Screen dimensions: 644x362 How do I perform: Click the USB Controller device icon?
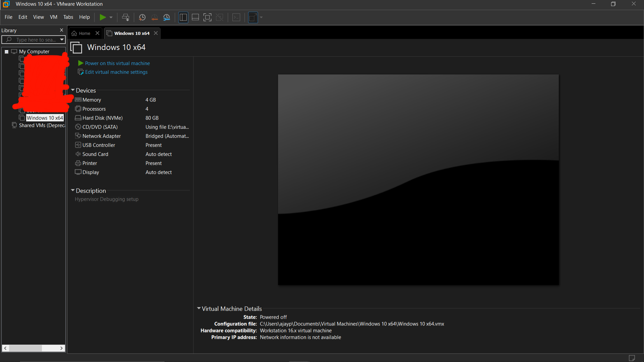(78, 145)
